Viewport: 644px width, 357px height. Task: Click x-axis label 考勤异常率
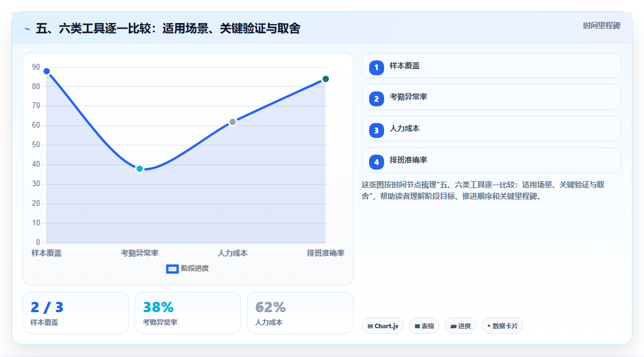coord(140,253)
